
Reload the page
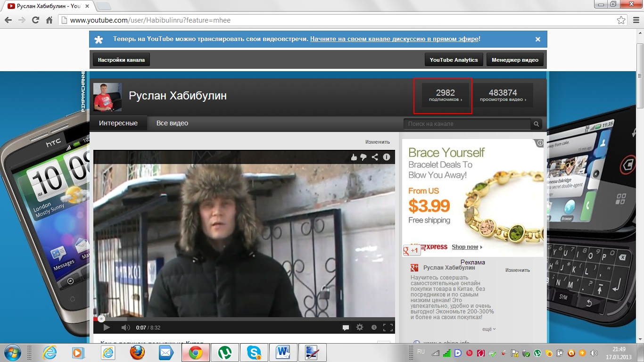35,20
